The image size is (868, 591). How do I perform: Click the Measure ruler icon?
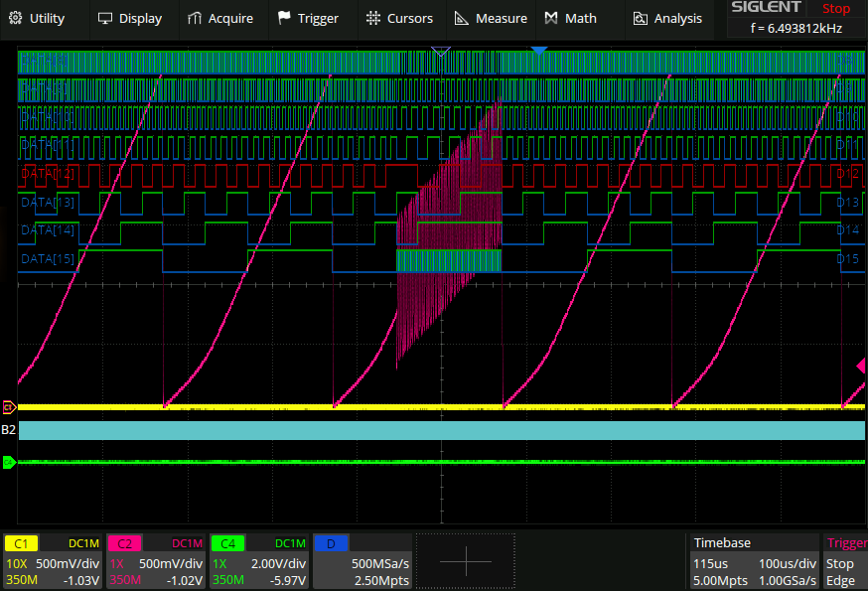[x=462, y=18]
